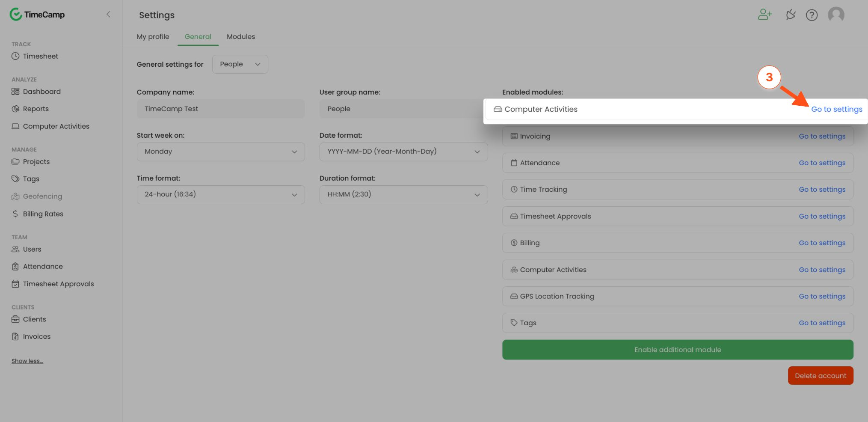
Task: Open the integrations plug icon
Action: 790,15
